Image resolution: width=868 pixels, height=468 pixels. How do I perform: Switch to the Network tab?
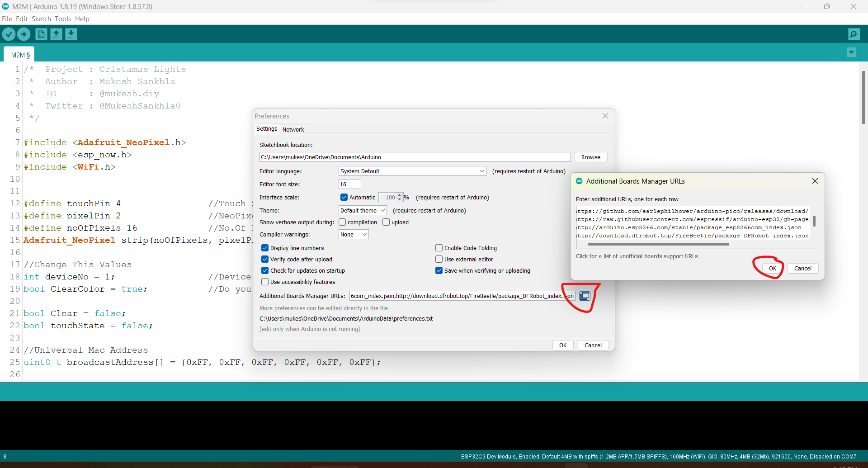293,129
